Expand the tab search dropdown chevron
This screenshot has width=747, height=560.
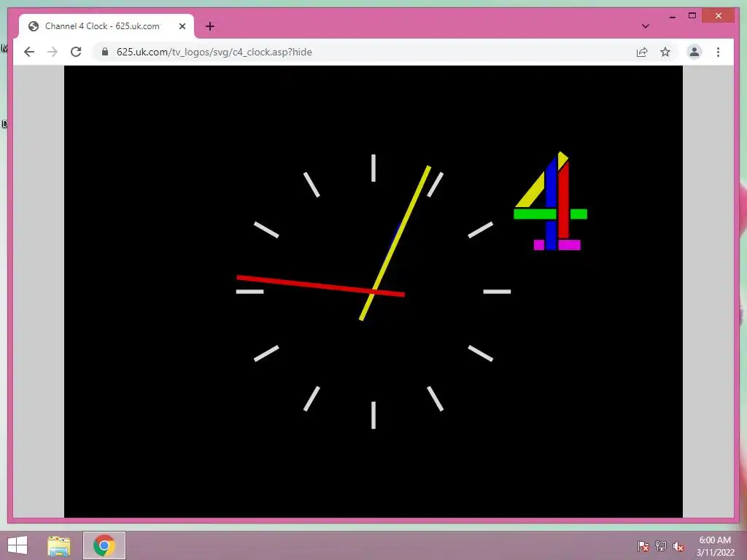(x=645, y=26)
